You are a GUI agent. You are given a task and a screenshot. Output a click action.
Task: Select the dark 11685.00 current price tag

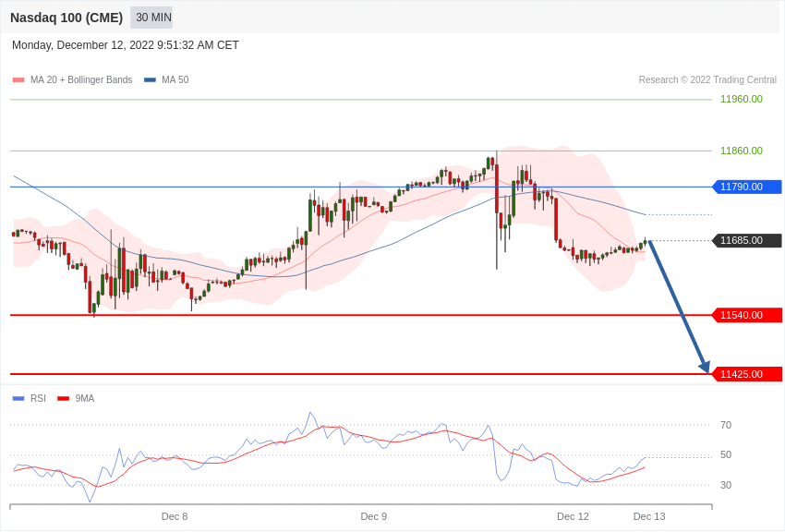(747, 241)
